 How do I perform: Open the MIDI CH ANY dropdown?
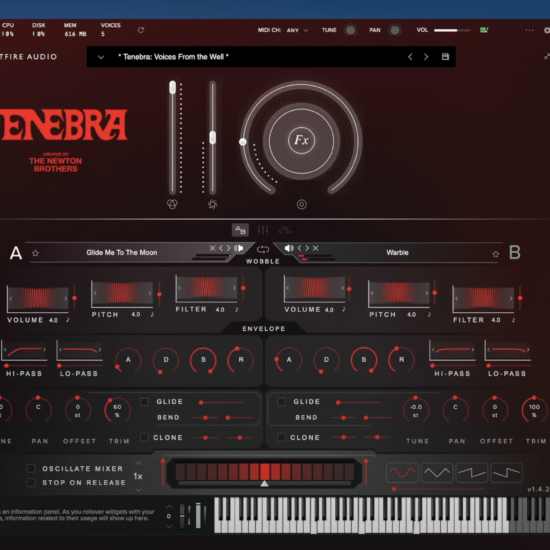pyautogui.click(x=297, y=30)
